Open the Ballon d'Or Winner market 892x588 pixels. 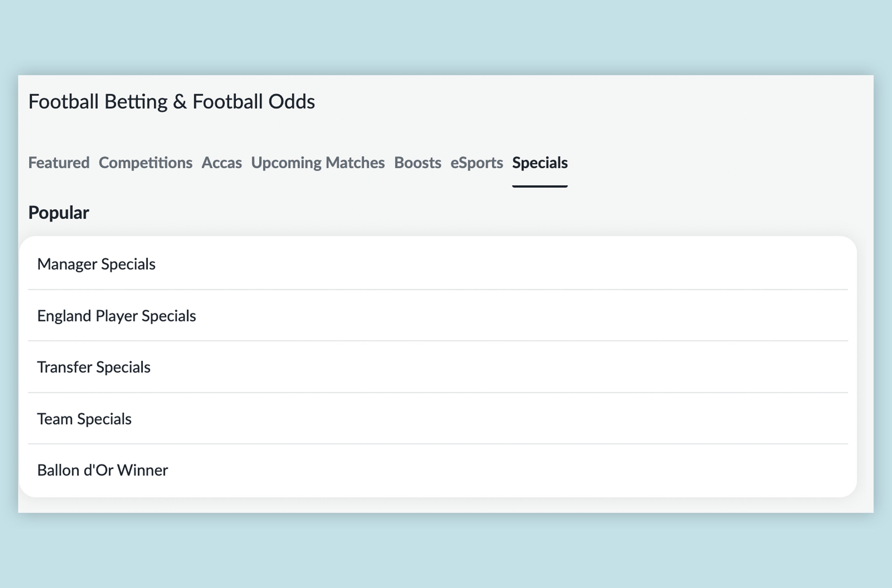[103, 470]
